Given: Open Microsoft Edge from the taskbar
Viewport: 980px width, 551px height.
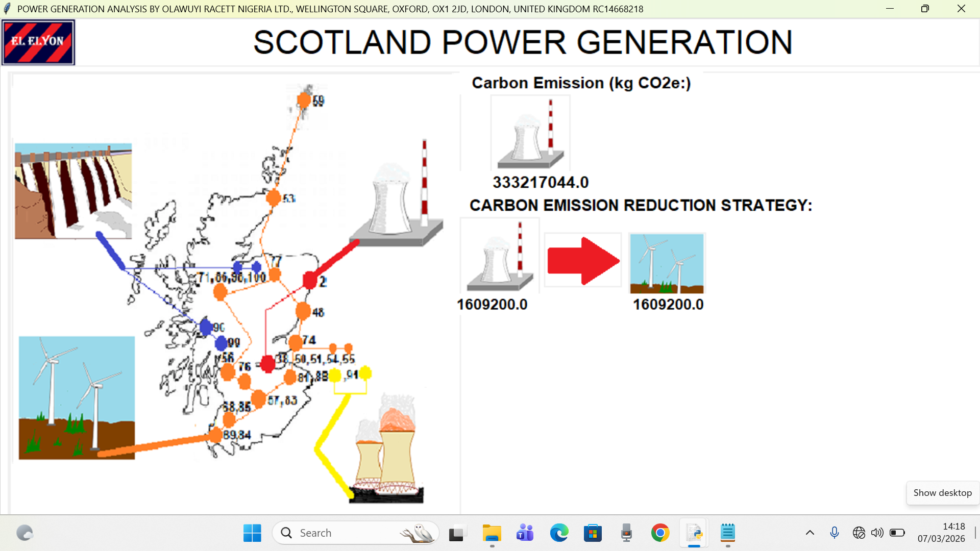Looking at the screenshot, I should (559, 533).
